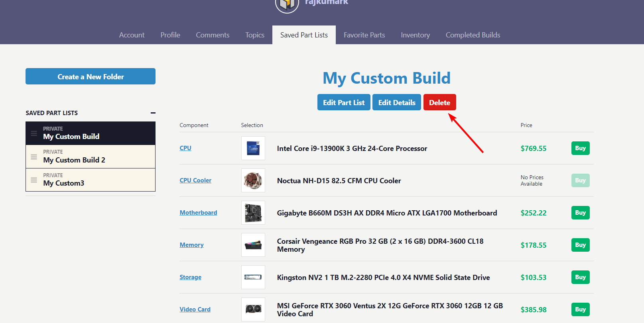Open the Account tab
Viewport: 644px width, 323px height.
pyautogui.click(x=132, y=35)
